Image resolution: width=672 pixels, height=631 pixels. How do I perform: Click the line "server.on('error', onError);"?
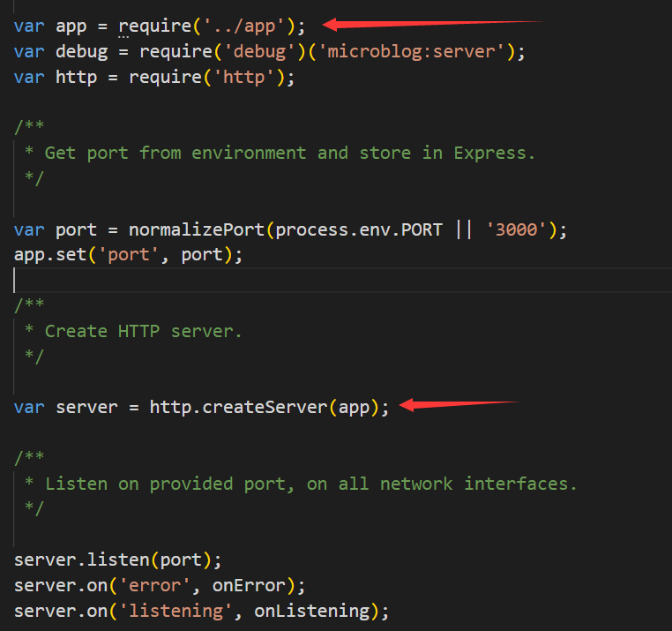pos(160,585)
